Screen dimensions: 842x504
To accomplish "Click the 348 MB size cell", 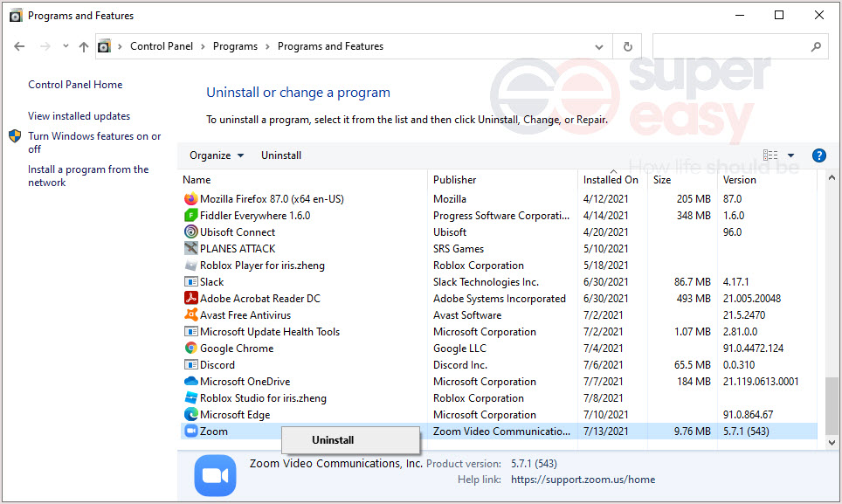I will tap(694, 216).
